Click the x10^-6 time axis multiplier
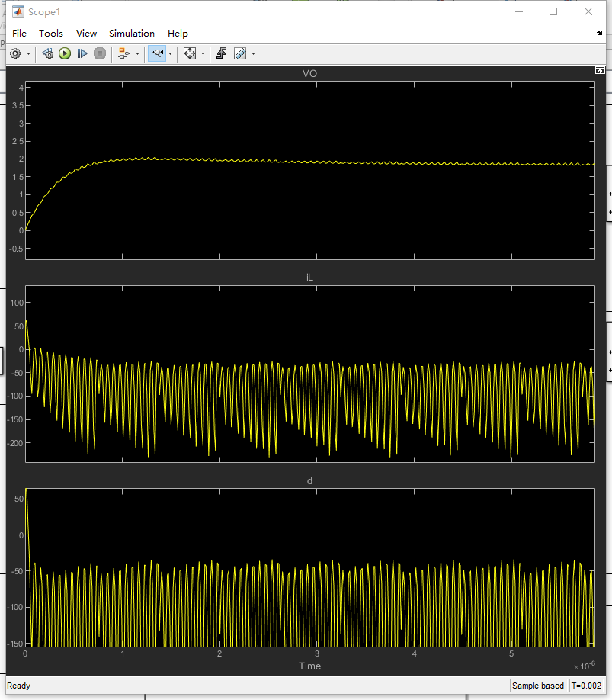Screen dimensions: 612x700 (585, 666)
